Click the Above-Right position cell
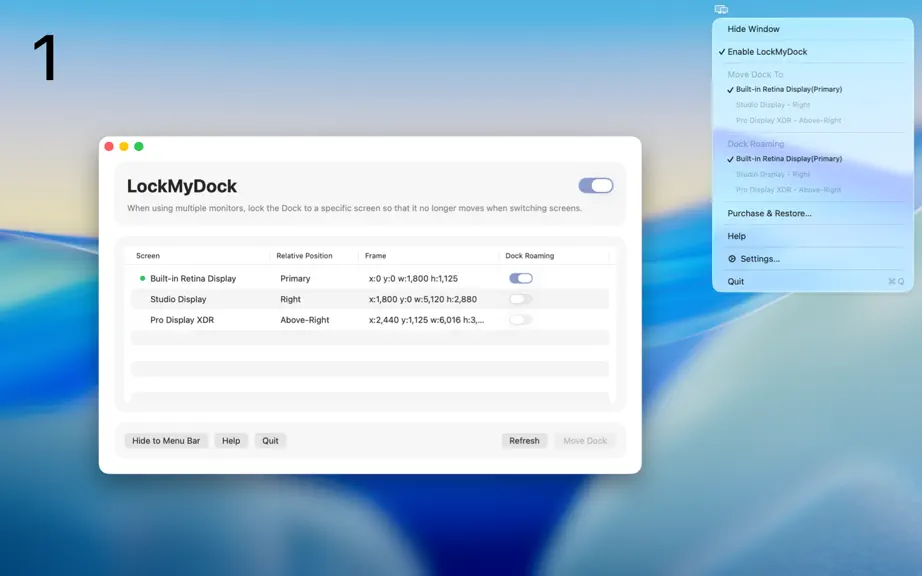This screenshot has width=922, height=576. (x=305, y=320)
